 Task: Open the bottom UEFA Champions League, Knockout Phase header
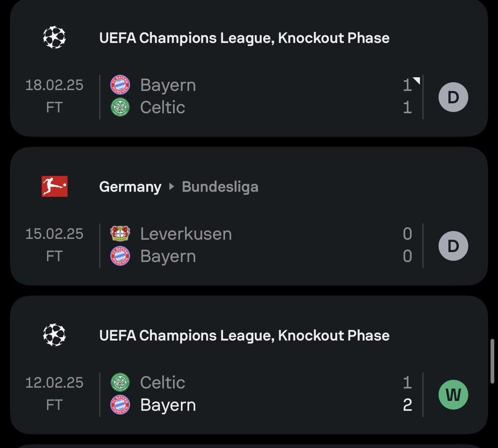pyautogui.click(x=244, y=335)
